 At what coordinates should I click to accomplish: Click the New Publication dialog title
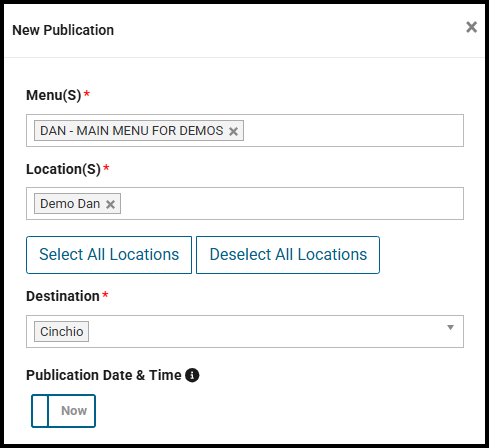click(x=63, y=30)
